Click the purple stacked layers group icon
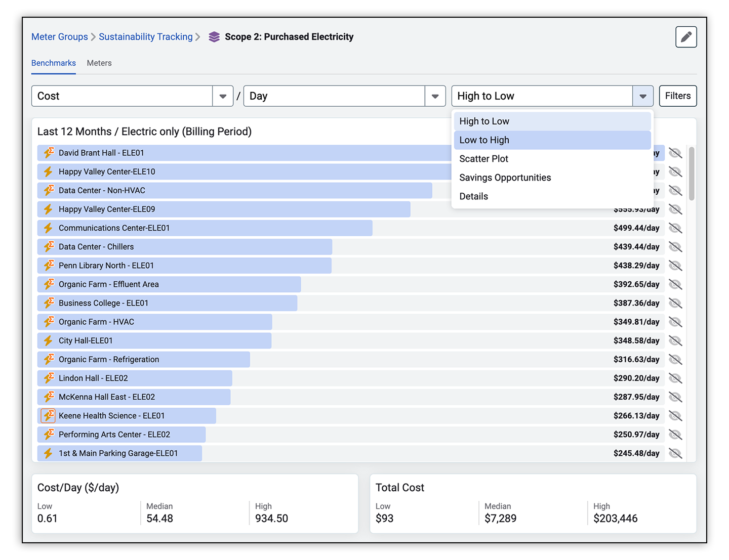Viewport: 729px width, 560px height. 214,37
